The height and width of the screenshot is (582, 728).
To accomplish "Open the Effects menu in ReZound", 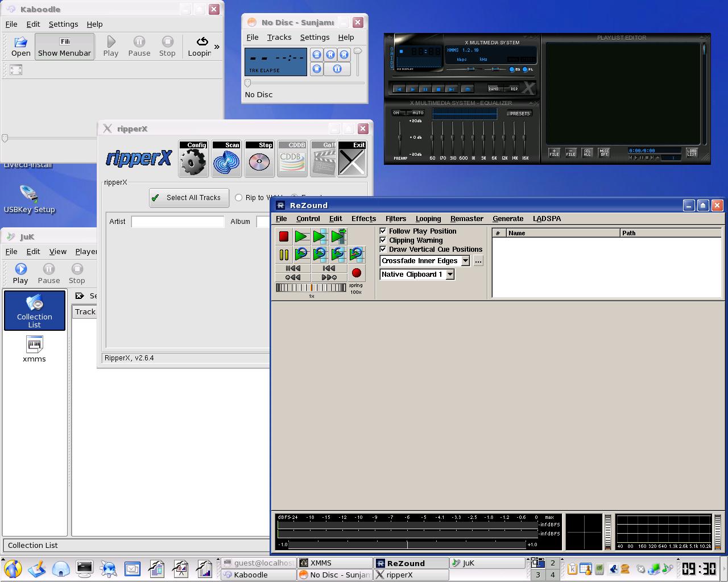I will [363, 219].
